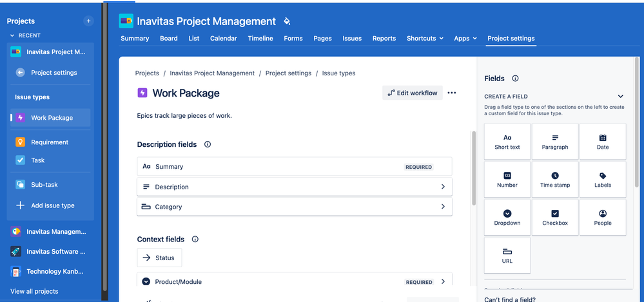Screen dimensions: 644x302
Task: Select the URL field type tile
Action: tap(507, 255)
